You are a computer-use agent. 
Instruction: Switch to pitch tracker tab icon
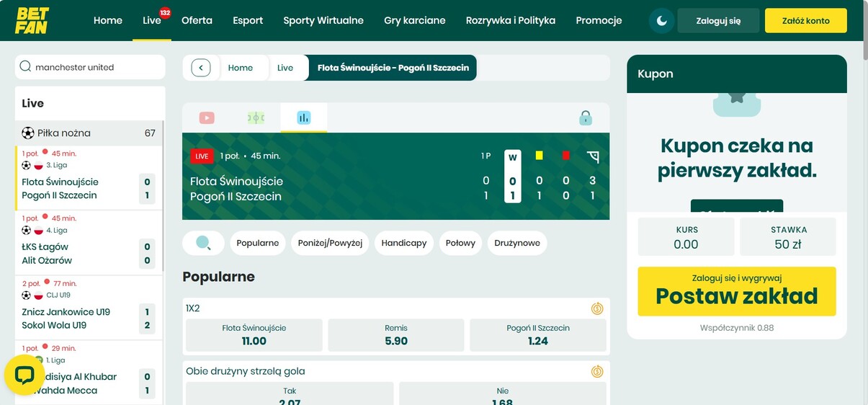256,117
